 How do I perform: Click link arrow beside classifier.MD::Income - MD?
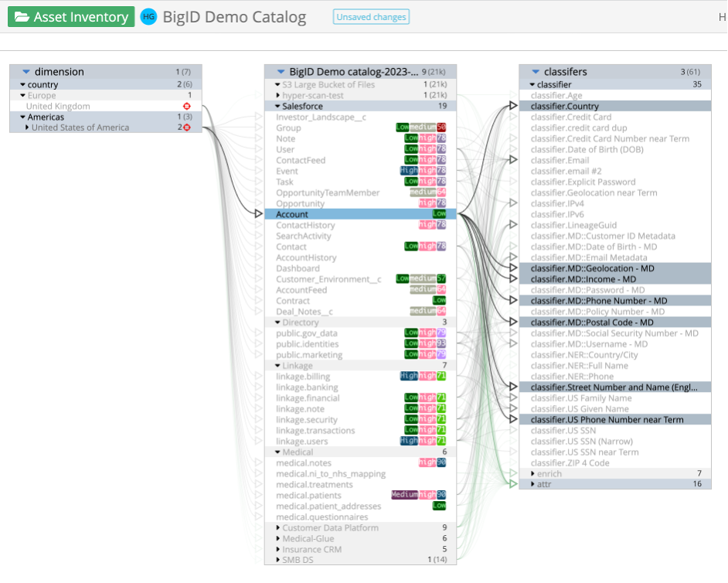513,278
